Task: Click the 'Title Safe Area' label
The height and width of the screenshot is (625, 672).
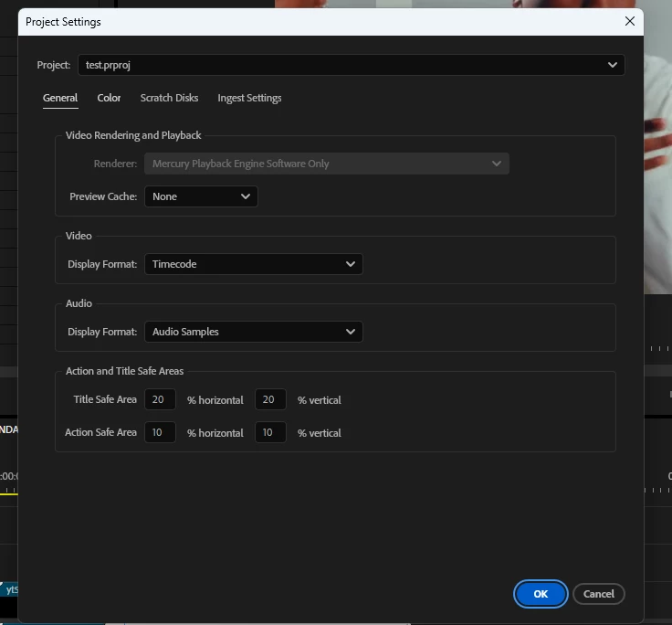Action: pos(105,399)
